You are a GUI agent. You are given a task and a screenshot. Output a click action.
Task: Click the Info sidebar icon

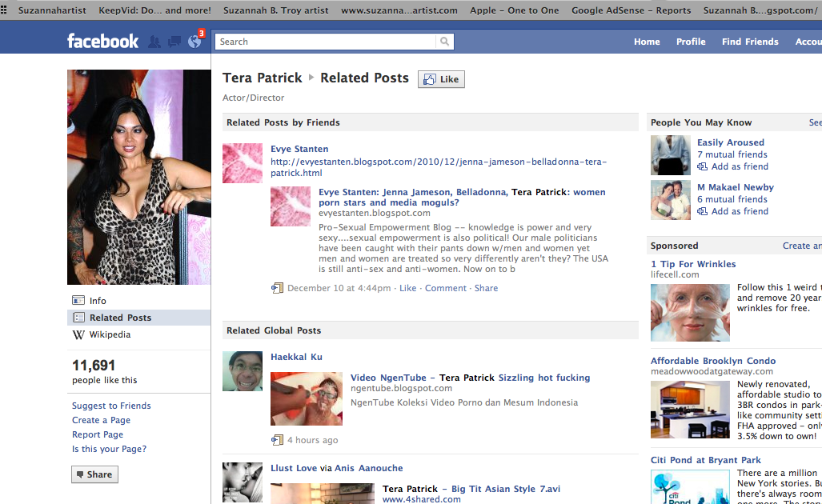[x=78, y=300]
